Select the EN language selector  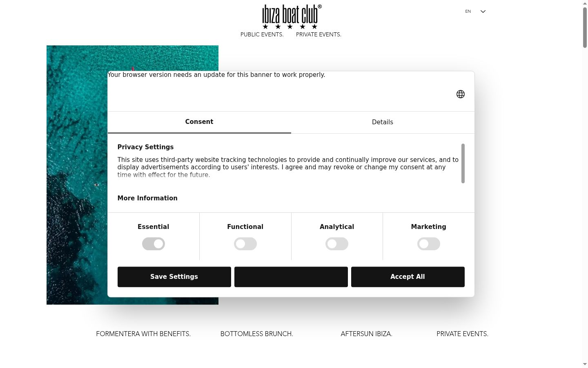click(x=468, y=11)
